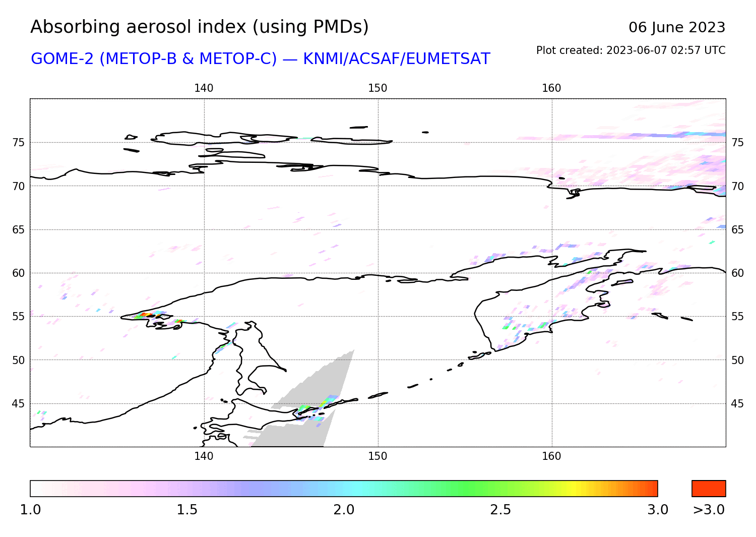Click the color bar at value 2.0

[x=344, y=489]
